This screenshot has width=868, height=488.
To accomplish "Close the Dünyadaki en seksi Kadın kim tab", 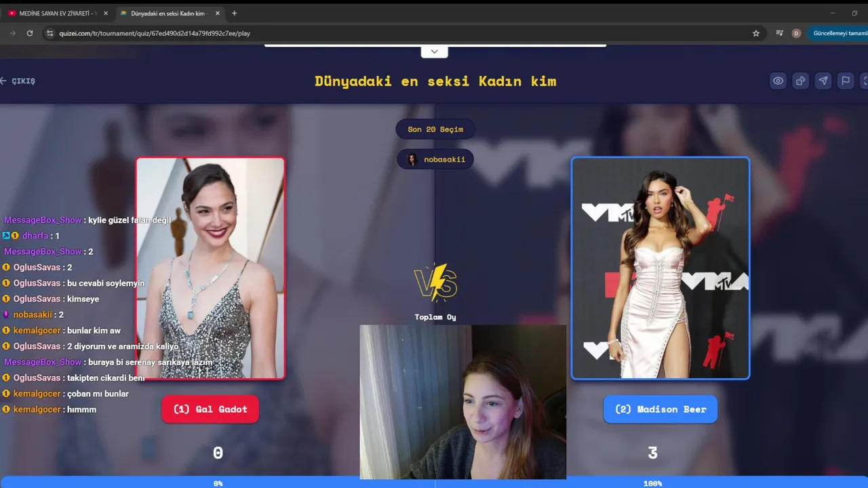I will coord(217,13).
